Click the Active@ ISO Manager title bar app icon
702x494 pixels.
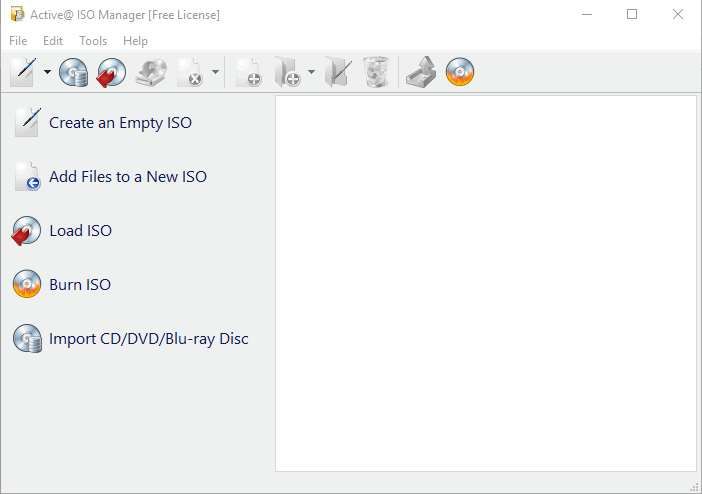point(17,14)
